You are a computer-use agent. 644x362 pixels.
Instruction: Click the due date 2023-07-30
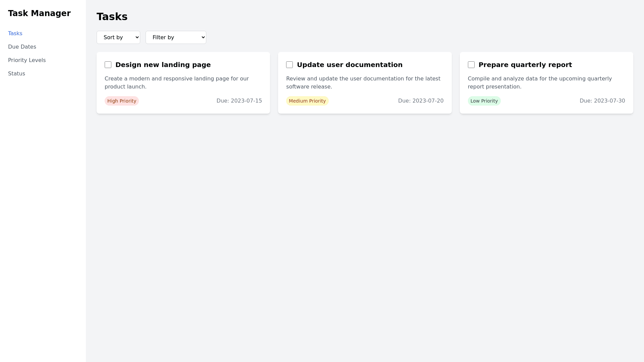(602, 101)
